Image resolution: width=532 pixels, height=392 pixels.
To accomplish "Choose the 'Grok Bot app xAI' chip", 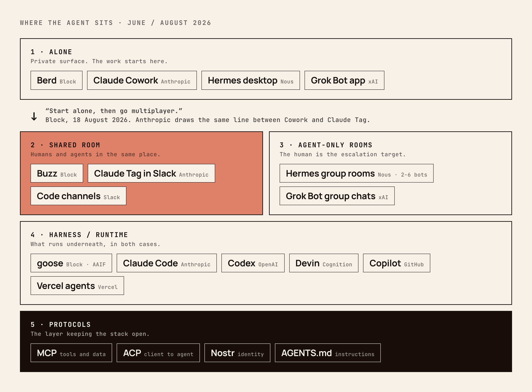I will [x=344, y=80].
